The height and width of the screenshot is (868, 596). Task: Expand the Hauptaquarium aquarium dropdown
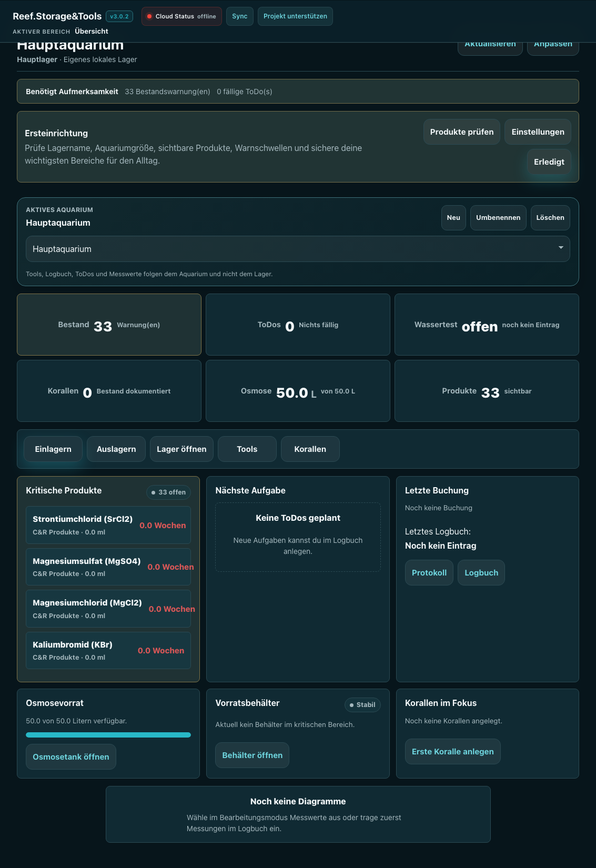click(298, 249)
